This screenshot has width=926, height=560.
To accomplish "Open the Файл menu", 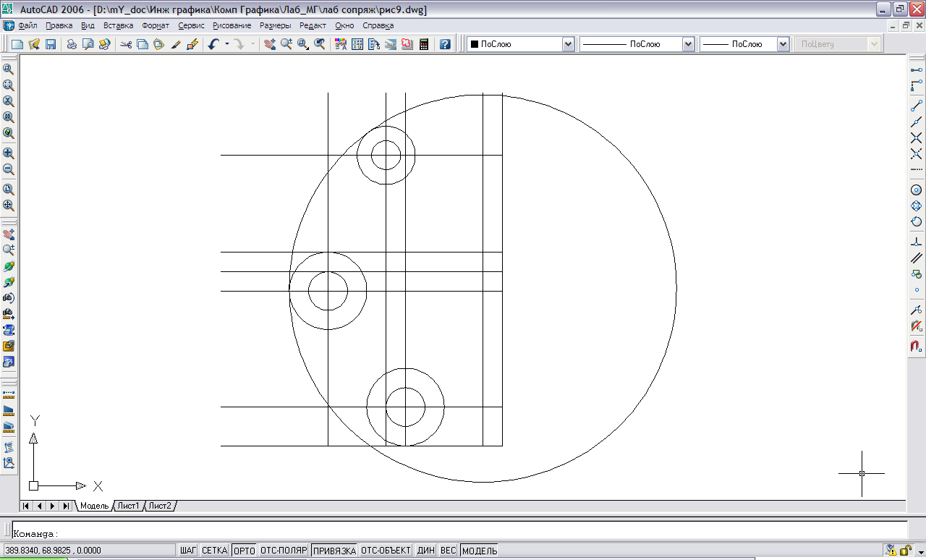I will point(27,25).
